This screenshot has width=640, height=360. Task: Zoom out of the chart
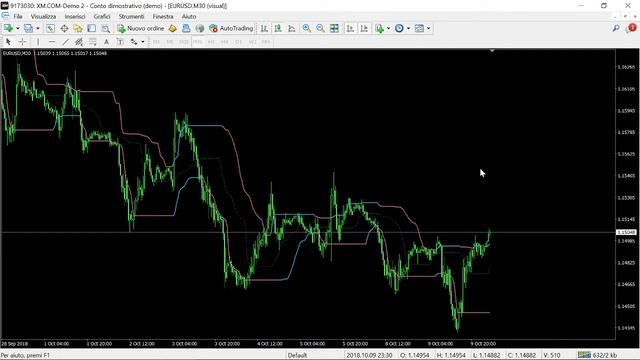(320, 28)
